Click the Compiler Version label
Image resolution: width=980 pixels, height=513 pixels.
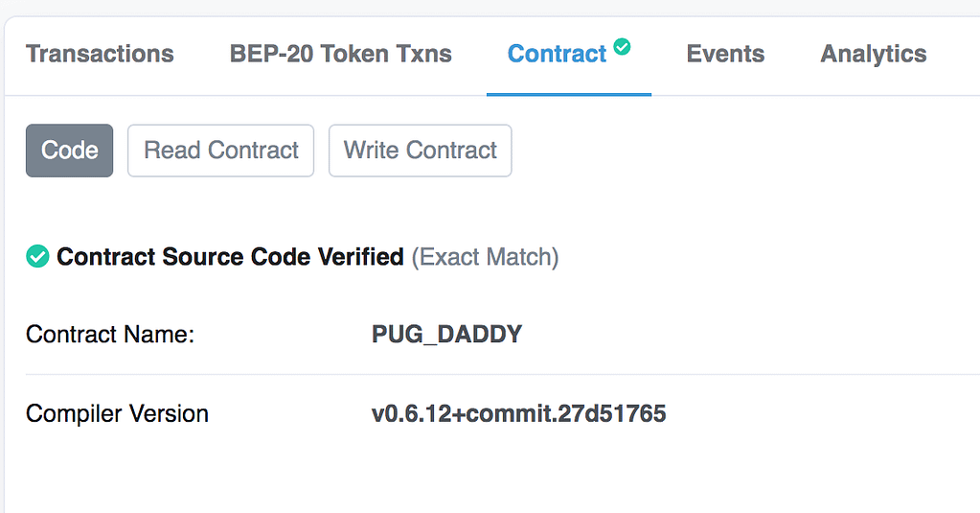click(x=117, y=413)
